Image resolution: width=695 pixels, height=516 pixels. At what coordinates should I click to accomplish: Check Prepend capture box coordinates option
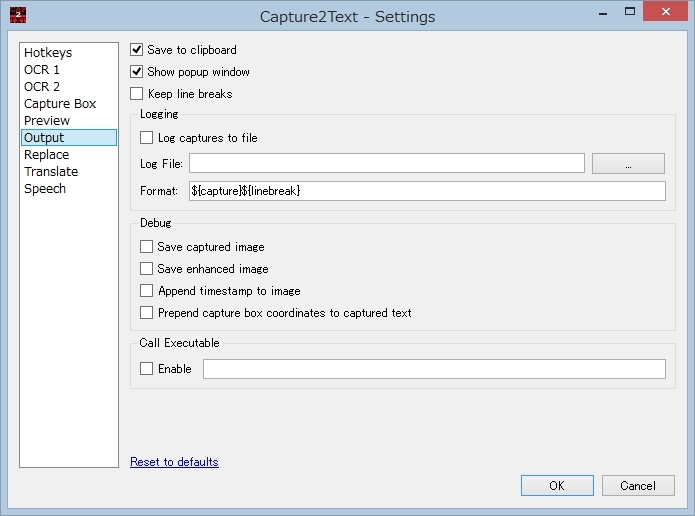click(147, 313)
